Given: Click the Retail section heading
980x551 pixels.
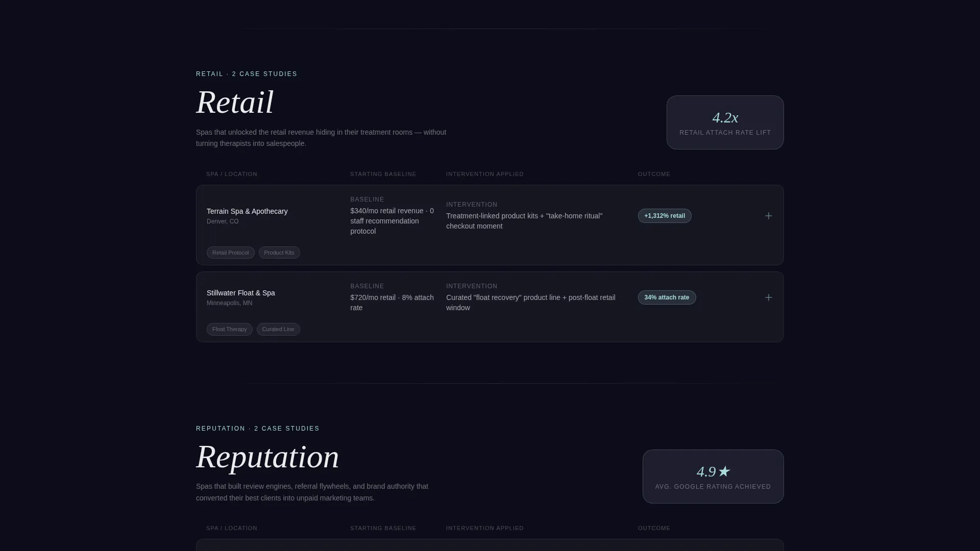Looking at the screenshot, I should pos(235,102).
